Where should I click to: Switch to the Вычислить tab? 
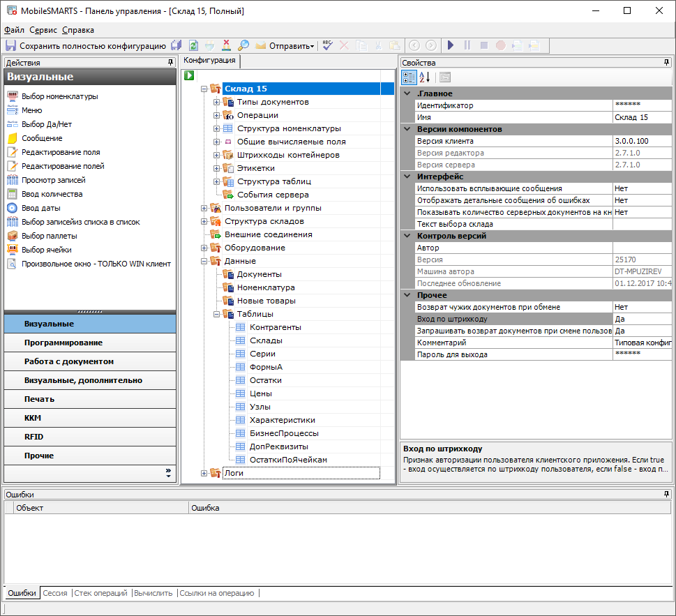tap(153, 593)
